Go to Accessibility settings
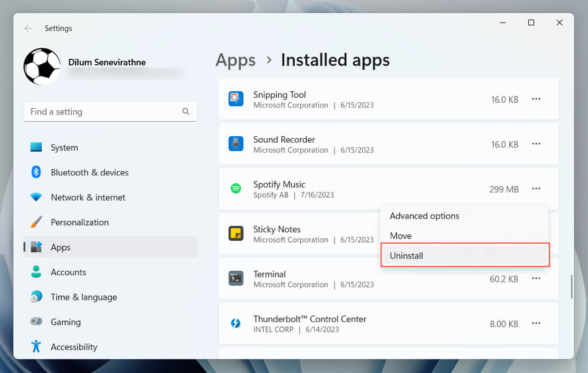Screen dimensions: 588x373 (73, 347)
